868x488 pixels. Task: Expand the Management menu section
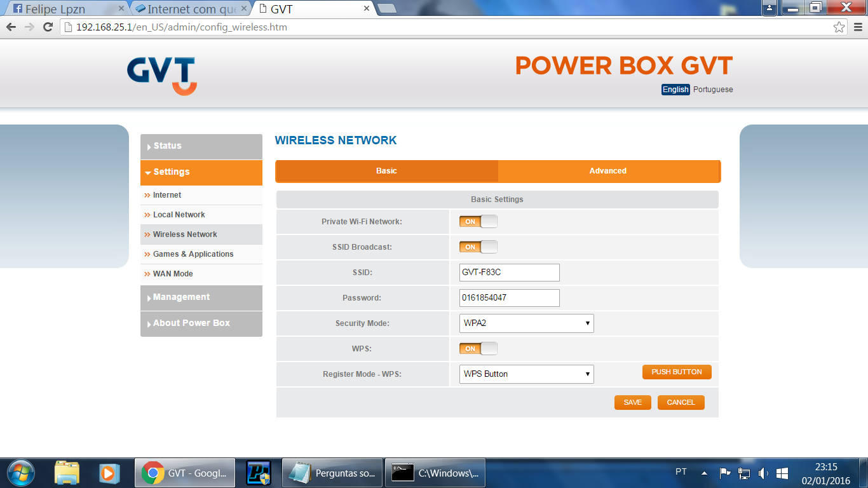(x=201, y=297)
